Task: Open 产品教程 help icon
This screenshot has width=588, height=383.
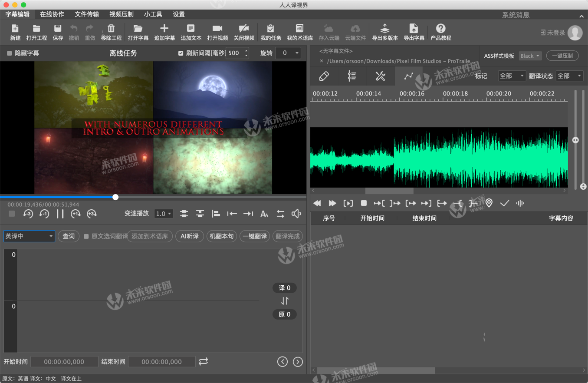Action: click(440, 29)
